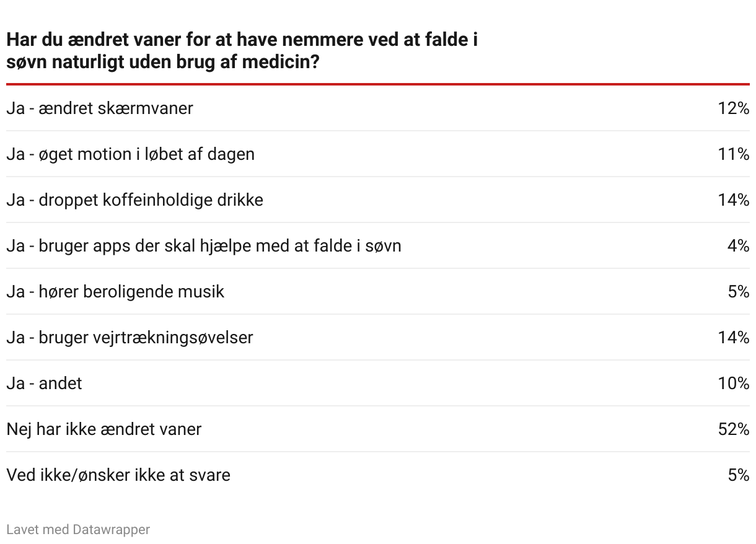Viewport: 756px width, 544px height.
Task: Click the 5% value for beroligende musik
Action: 739,291
